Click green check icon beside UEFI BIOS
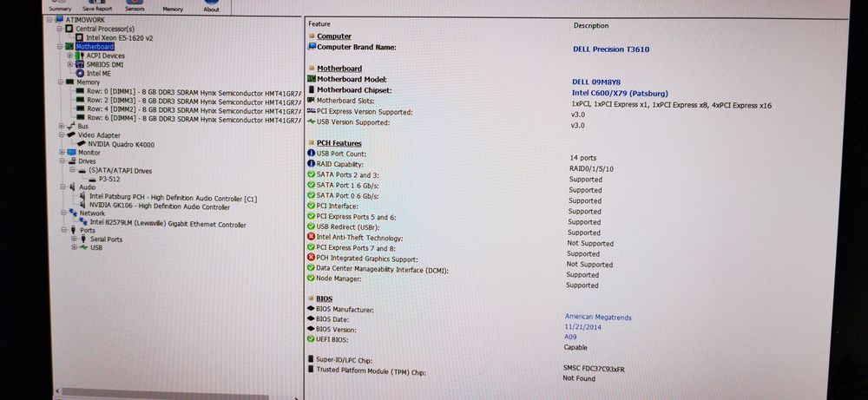The height and width of the screenshot is (400, 868). 311,338
